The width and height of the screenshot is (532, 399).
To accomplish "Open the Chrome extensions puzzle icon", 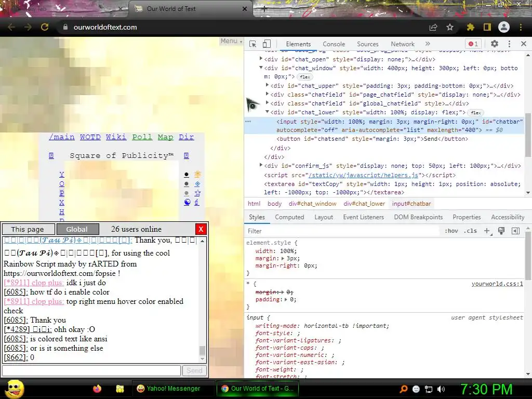I will click(x=471, y=27).
